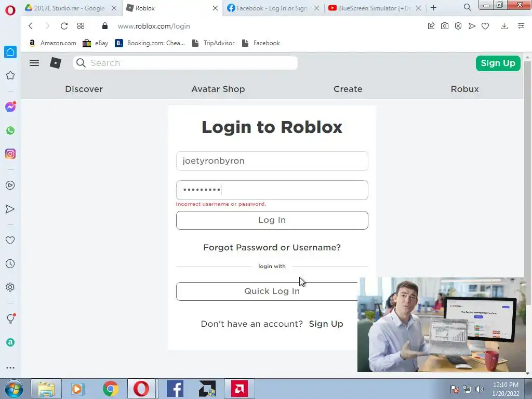532x399 pixels.
Task: Open Speed Dial grid icon
Action: pyautogui.click(x=81, y=26)
